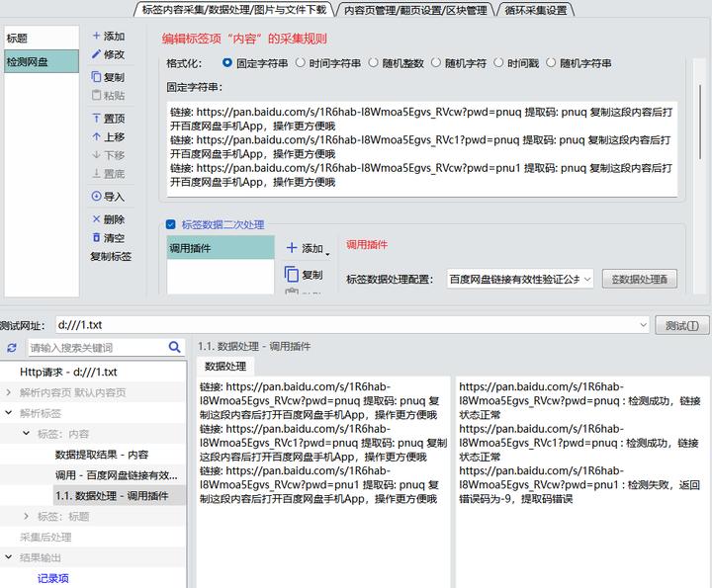Select Http请求 - d:///1.txt tree row

coord(93,372)
